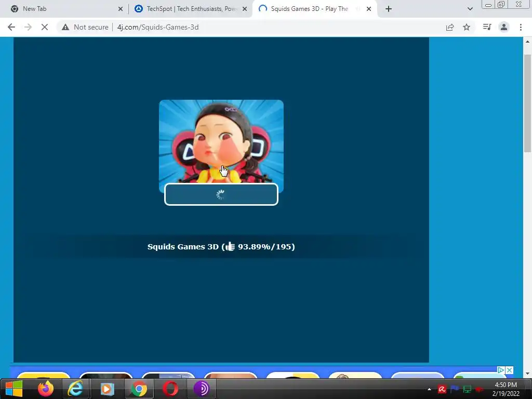Screen dimensions: 532x399
Task: Switch to the TechSpot tab
Action: tap(191, 9)
